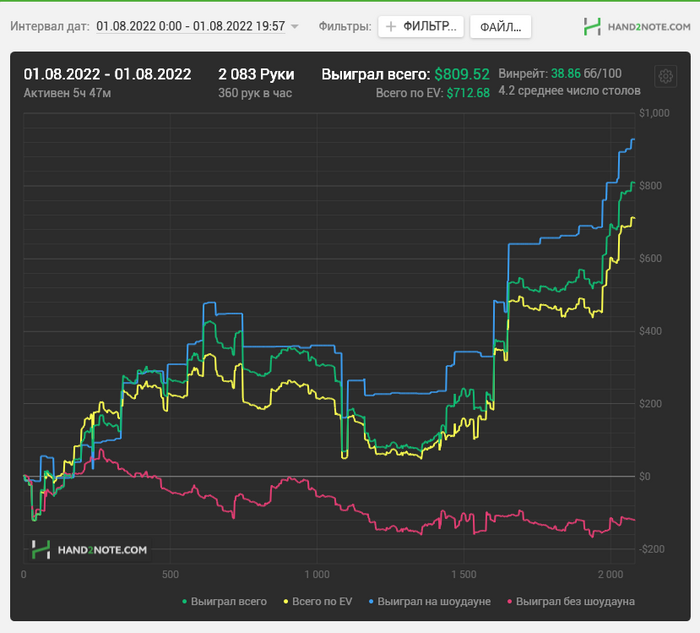Toggle the Выиграл без шоудауна legend entry
Image resolution: width=700 pixels, height=633 pixels.
point(571,601)
